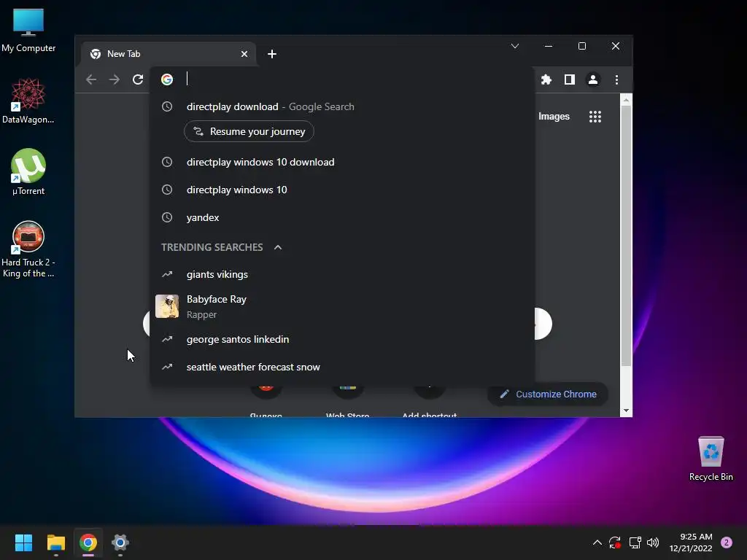Click the scrollbar up arrow
Screen dimensions: 747x560
click(626, 100)
